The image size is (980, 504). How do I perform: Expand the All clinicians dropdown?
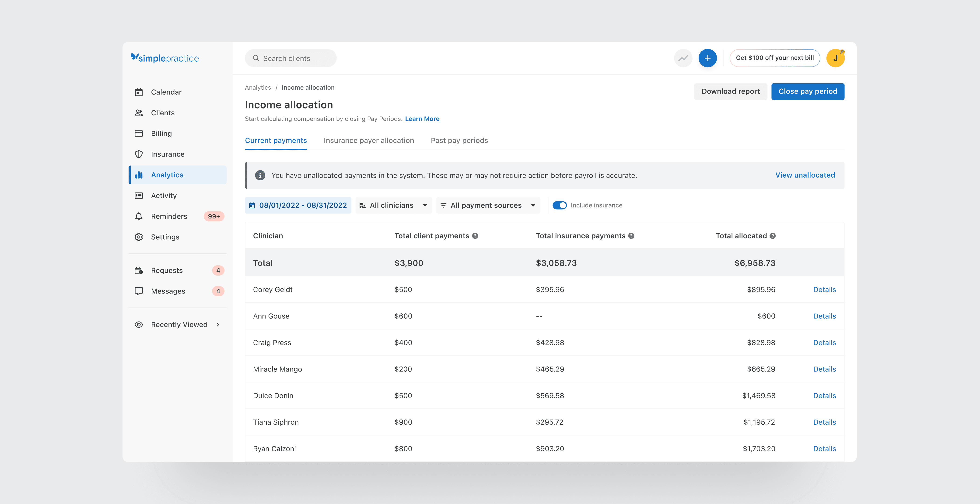coord(393,205)
